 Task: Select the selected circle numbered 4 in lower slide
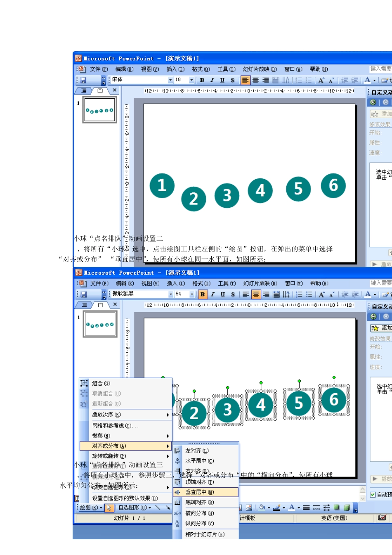(x=261, y=405)
